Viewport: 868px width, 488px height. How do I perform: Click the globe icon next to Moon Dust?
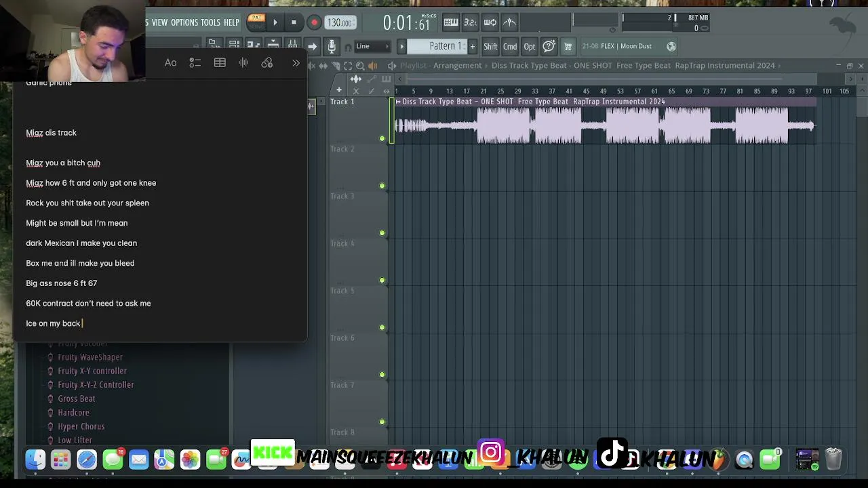[671, 46]
